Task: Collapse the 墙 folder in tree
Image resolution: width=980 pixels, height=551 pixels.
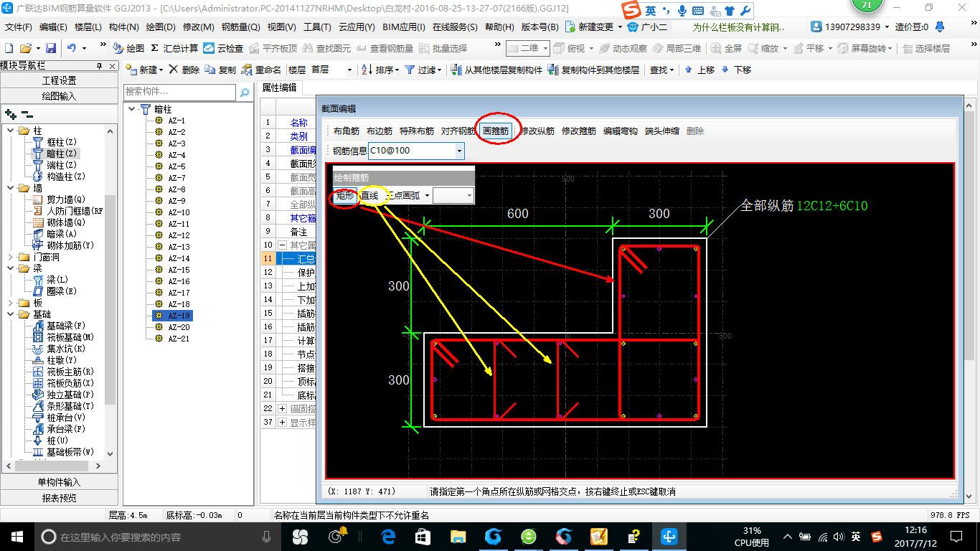Action: coord(10,188)
